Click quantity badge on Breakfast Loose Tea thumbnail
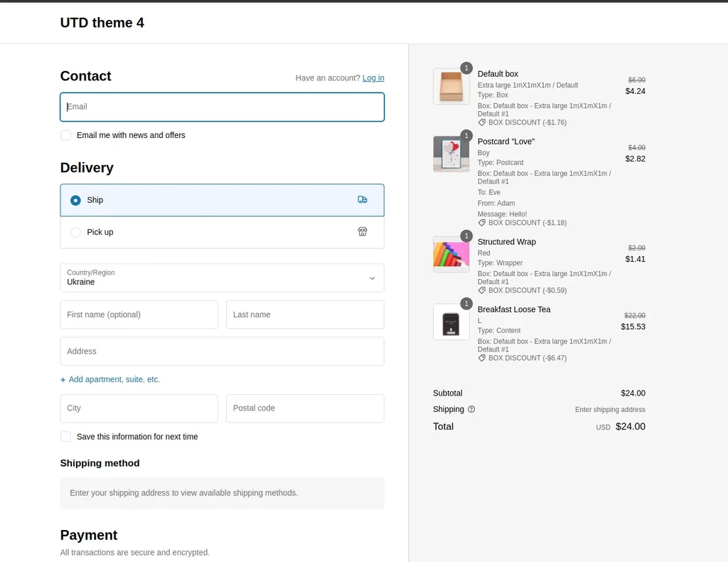 pos(466,303)
